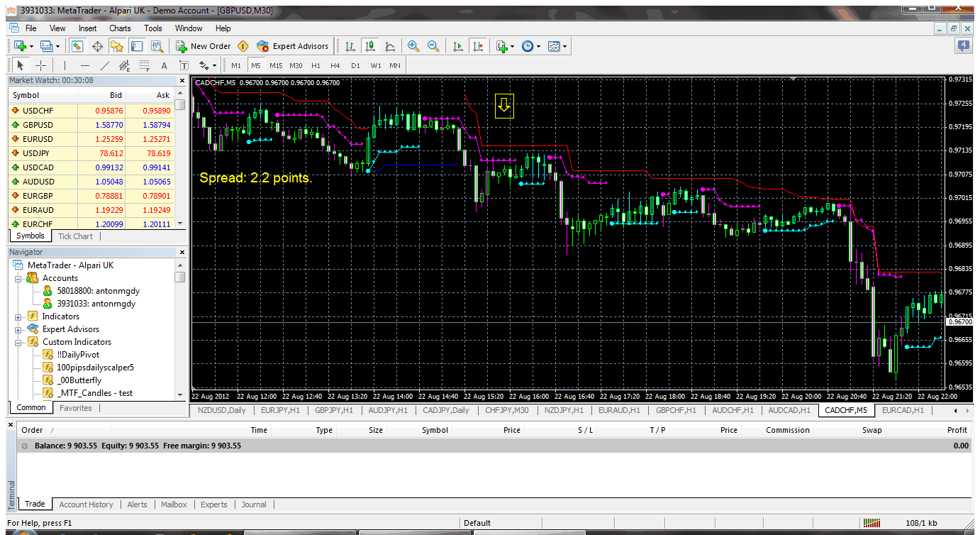Open the Periods clock icon

pyautogui.click(x=528, y=46)
